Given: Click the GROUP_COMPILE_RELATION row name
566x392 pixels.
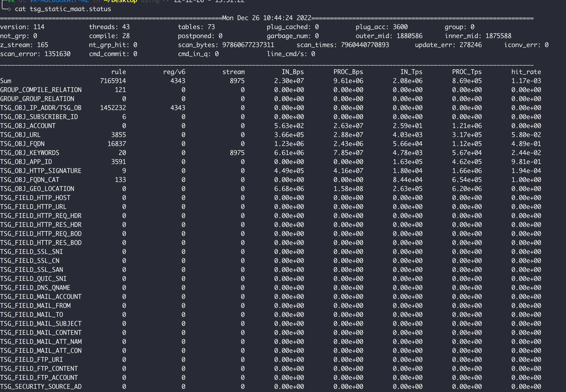Looking at the screenshot, I should coord(41,90).
